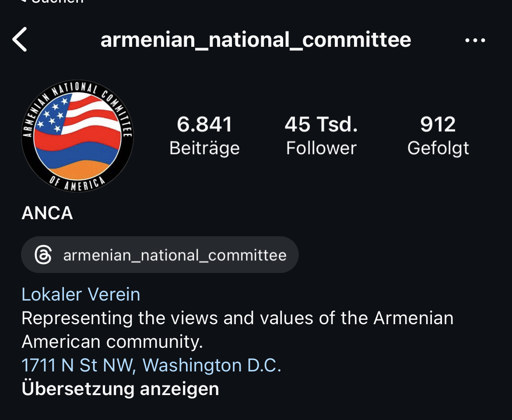
Task: Tap the username title armenian_national_committee in the header
Action: pos(256,40)
